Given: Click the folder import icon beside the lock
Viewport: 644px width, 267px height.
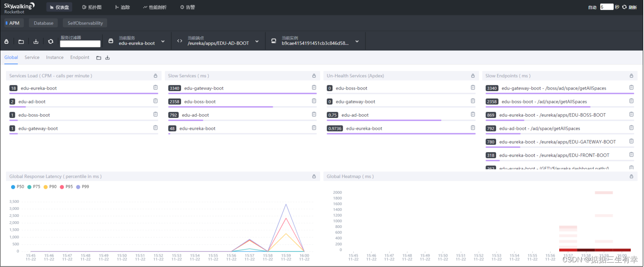Looking at the screenshot, I should (x=21, y=41).
